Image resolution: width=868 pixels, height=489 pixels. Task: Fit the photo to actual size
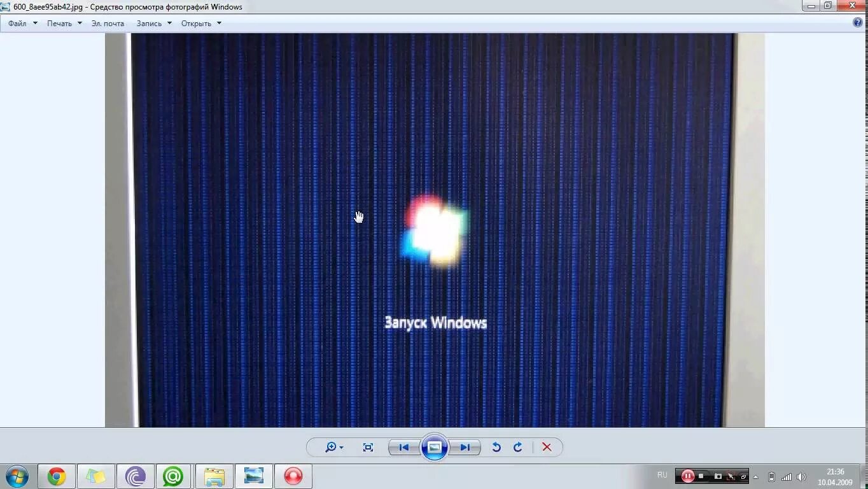(x=368, y=447)
